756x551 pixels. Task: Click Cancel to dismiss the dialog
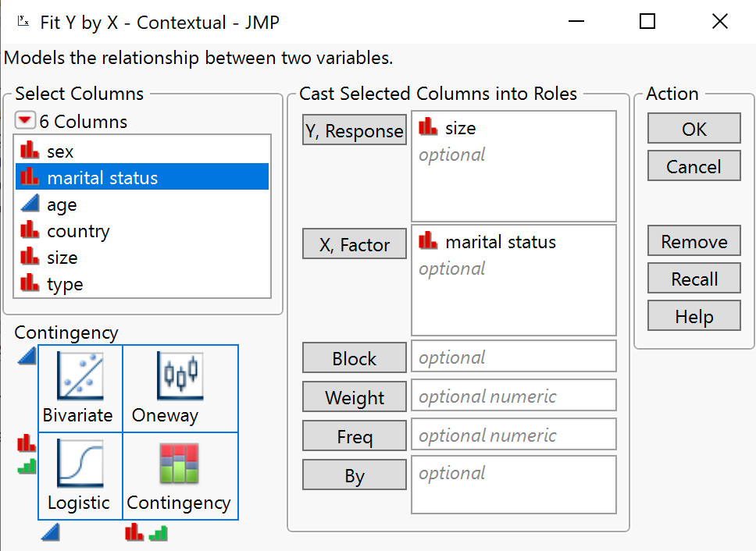[x=694, y=165]
